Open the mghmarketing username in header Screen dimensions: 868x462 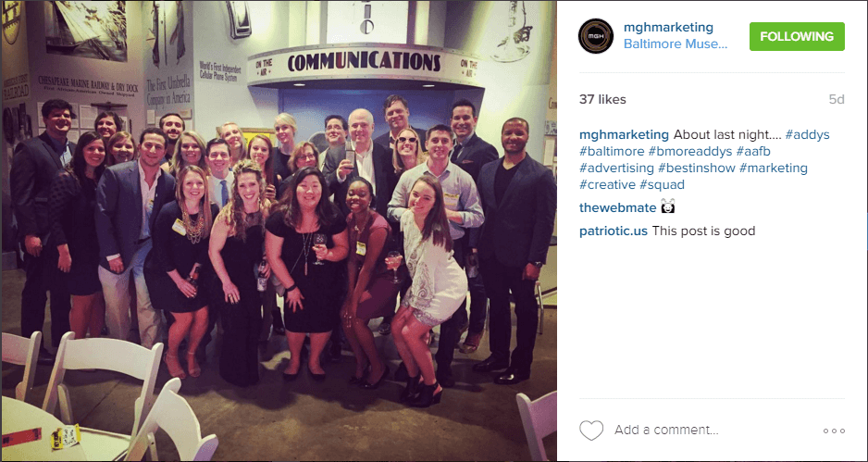668,28
